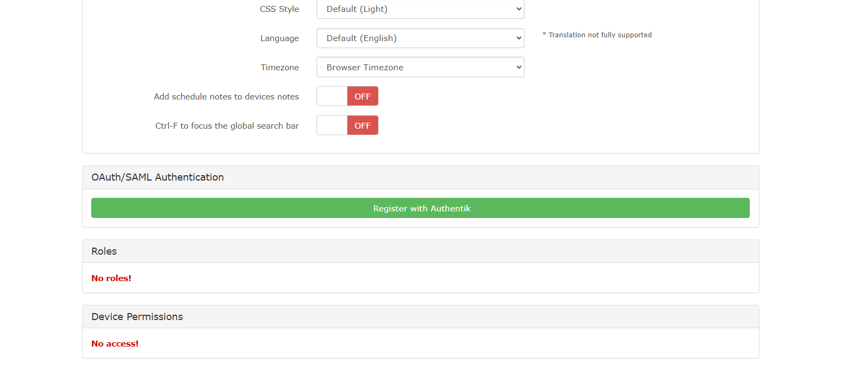Click the red No access! message
The width and height of the screenshot is (868, 379).
[x=115, y=344]
